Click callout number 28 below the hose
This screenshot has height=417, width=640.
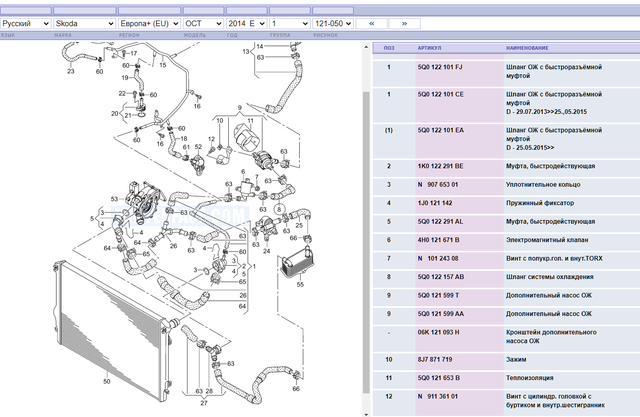click(209, 391)
